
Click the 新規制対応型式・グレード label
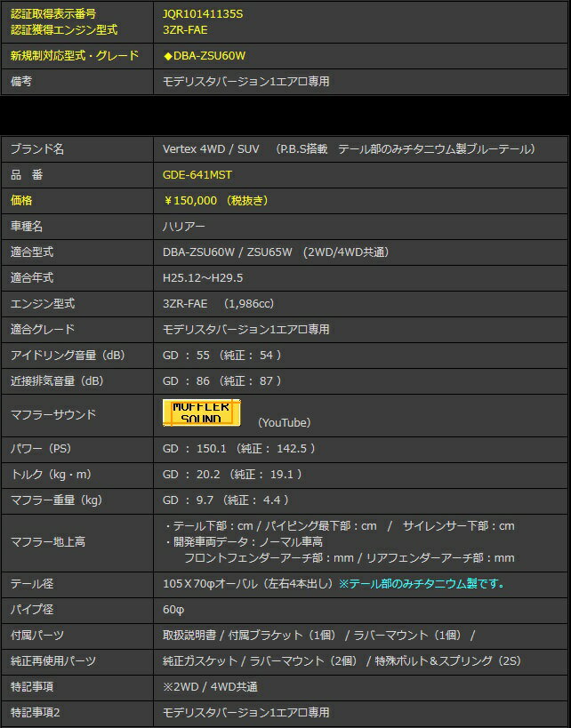coord(75,56)
